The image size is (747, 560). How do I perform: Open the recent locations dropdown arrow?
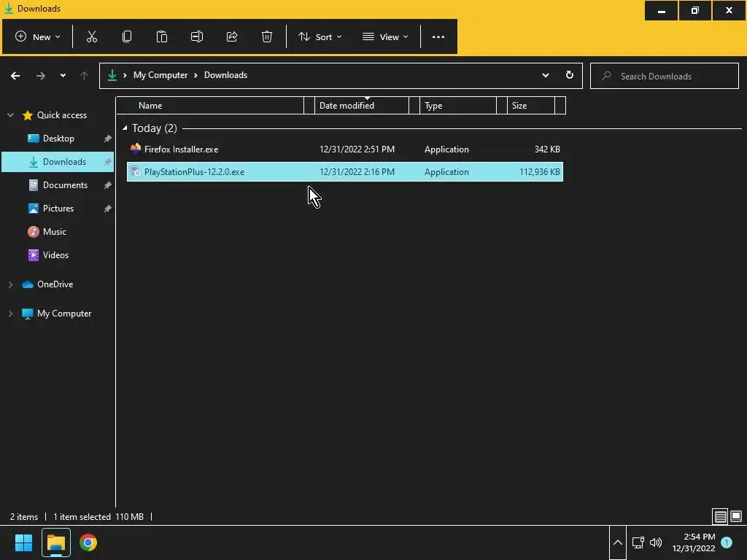click(x=63, y=76)
